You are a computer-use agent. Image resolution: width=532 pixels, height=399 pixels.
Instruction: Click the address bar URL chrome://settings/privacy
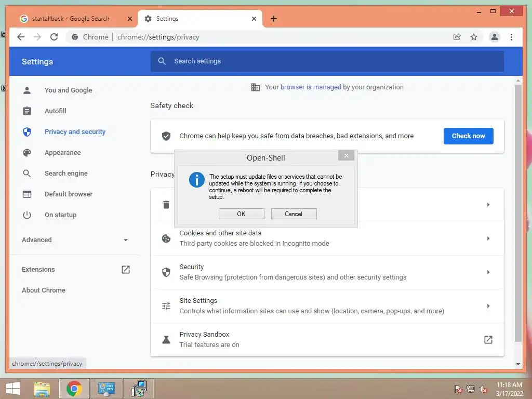pos(158,37)
